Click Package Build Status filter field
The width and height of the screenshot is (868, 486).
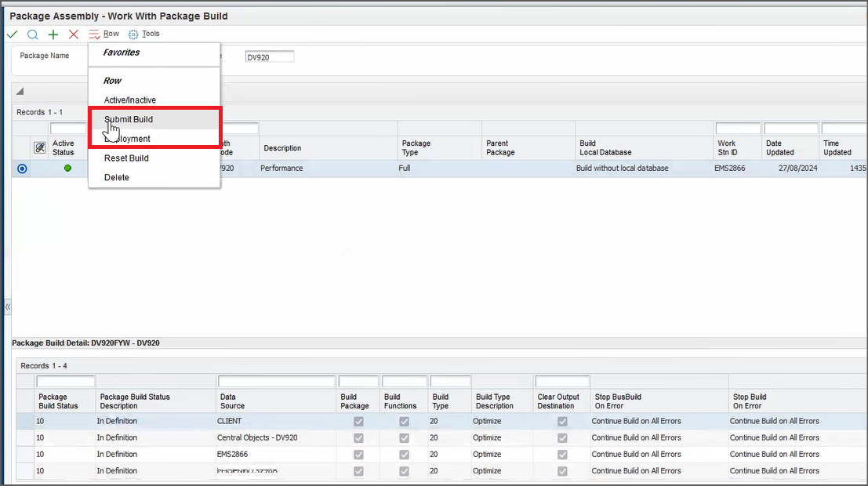click(x=65, y=382)
